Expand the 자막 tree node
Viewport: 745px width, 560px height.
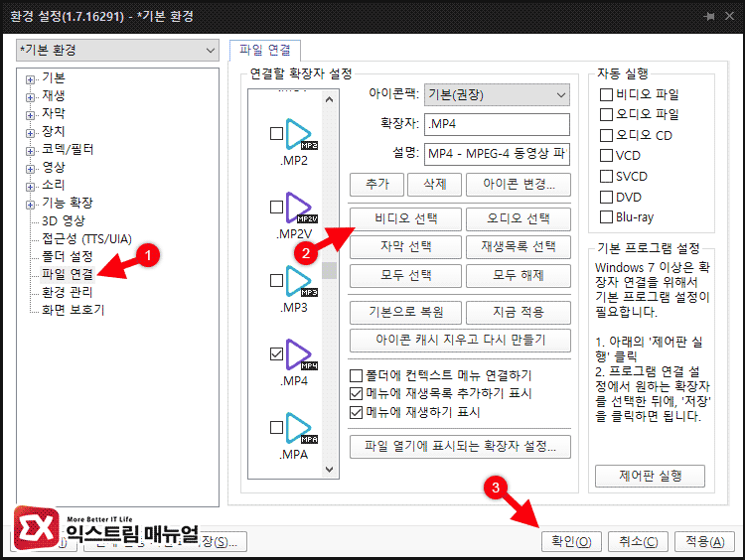[x=30, y=115]
